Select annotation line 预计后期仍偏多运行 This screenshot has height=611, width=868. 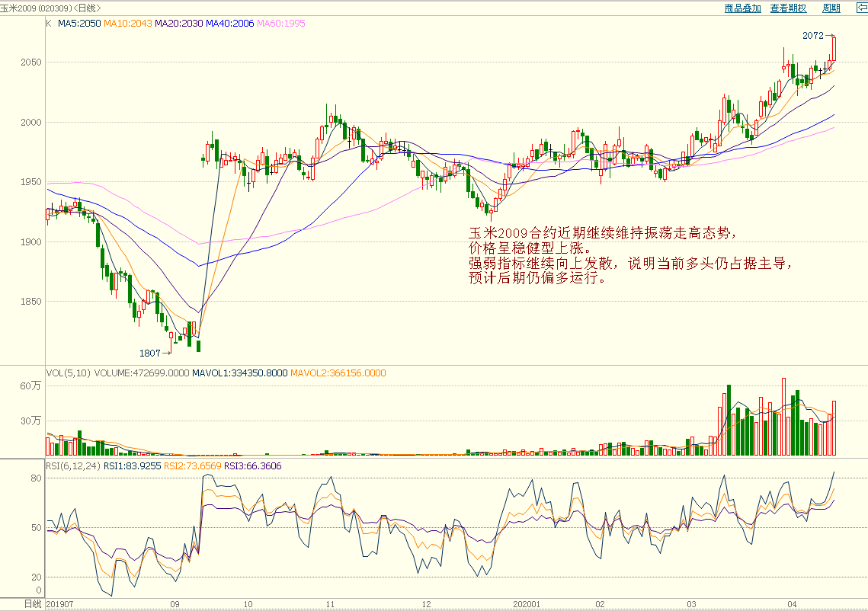coord(537,278)
